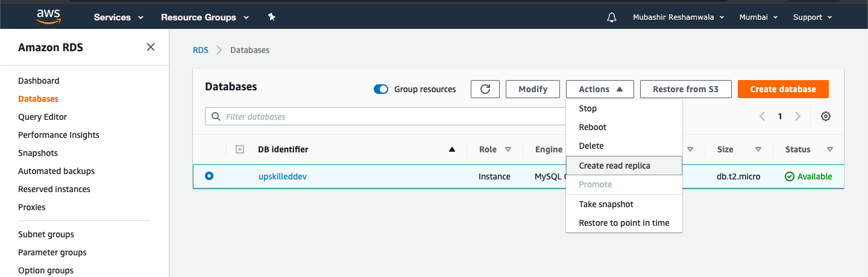Image resolution: width=868 pixels, height=277 pixels.
Task: Click db.t2.micro size cell
Action: 738,176
